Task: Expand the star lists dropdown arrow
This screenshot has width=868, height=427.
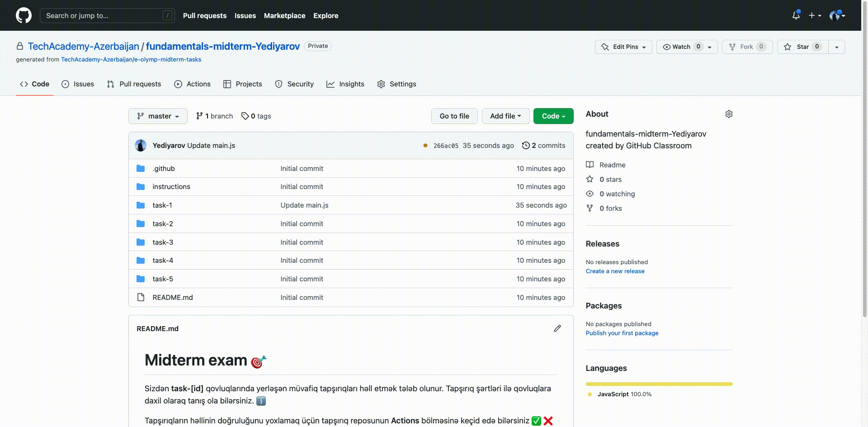Action: [837, 47]
